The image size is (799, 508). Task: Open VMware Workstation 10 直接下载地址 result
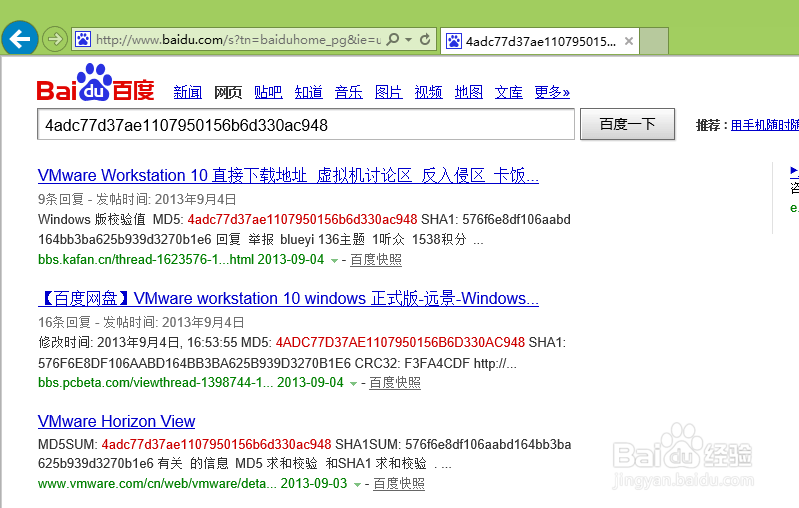288,176
